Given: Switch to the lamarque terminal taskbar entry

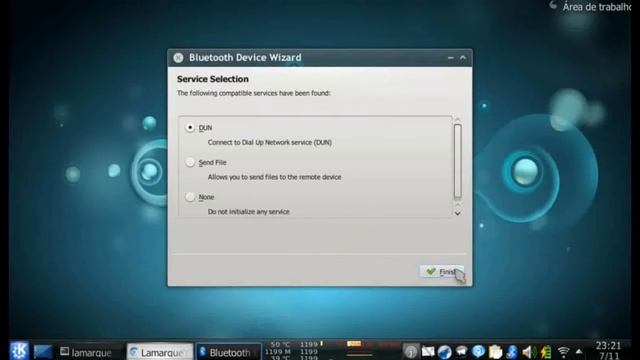Looking at the screenshot, I should [x=87, y=352].
